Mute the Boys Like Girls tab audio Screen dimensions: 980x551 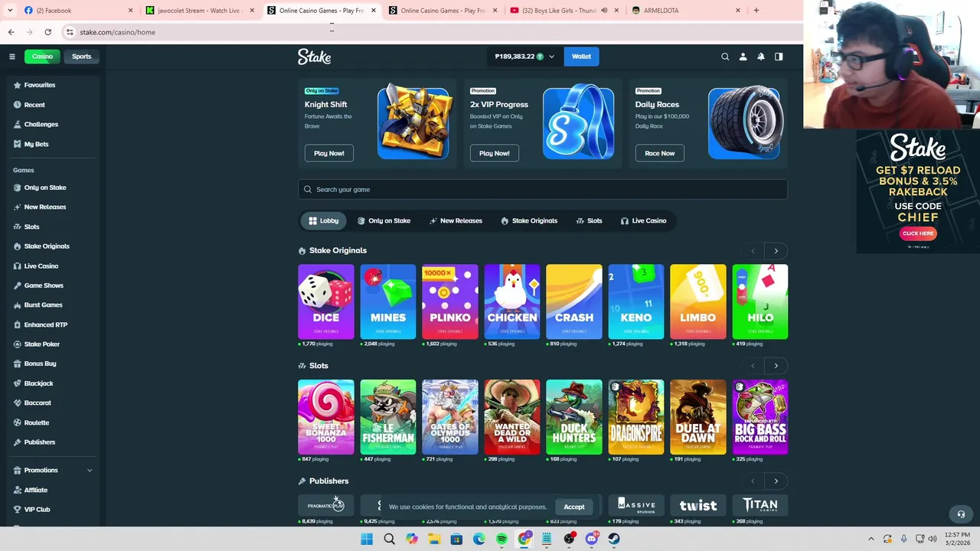point(604,11)
